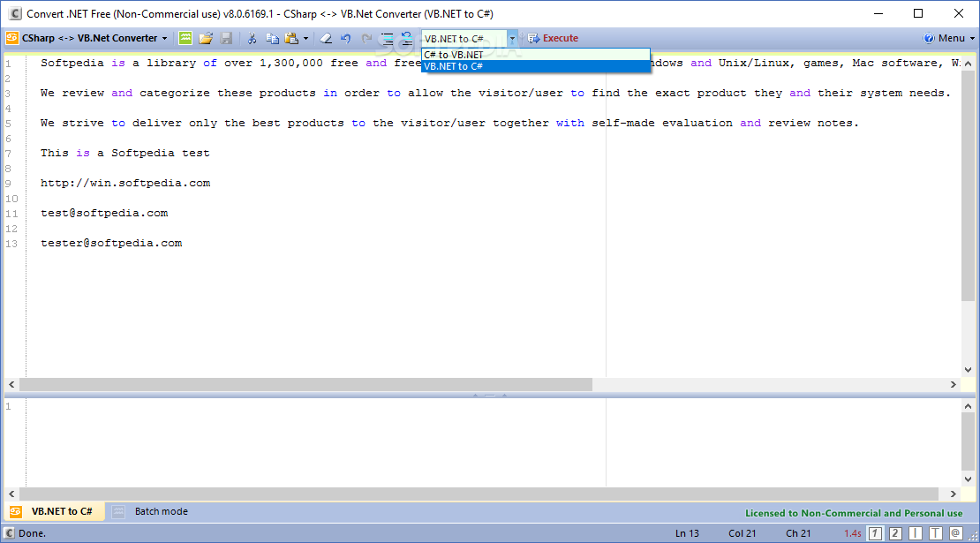Click the splitter grip between editor panes
The width and height of the screenshot is (980, 543).
point(490,396)
